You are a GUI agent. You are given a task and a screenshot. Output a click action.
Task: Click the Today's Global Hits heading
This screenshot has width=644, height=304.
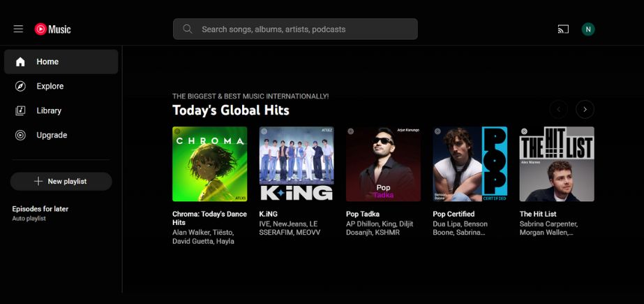point(231,110)
